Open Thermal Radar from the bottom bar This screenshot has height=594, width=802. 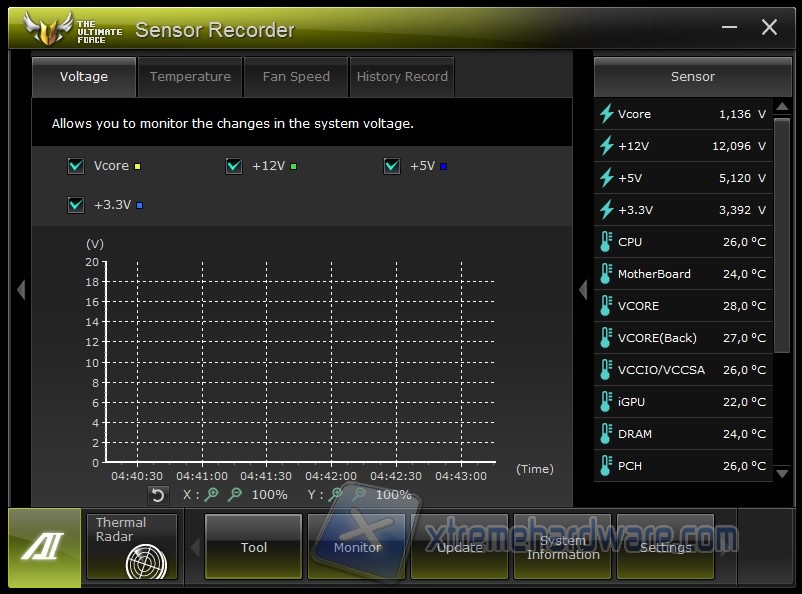pyautogui.click(x=132, y=546)
